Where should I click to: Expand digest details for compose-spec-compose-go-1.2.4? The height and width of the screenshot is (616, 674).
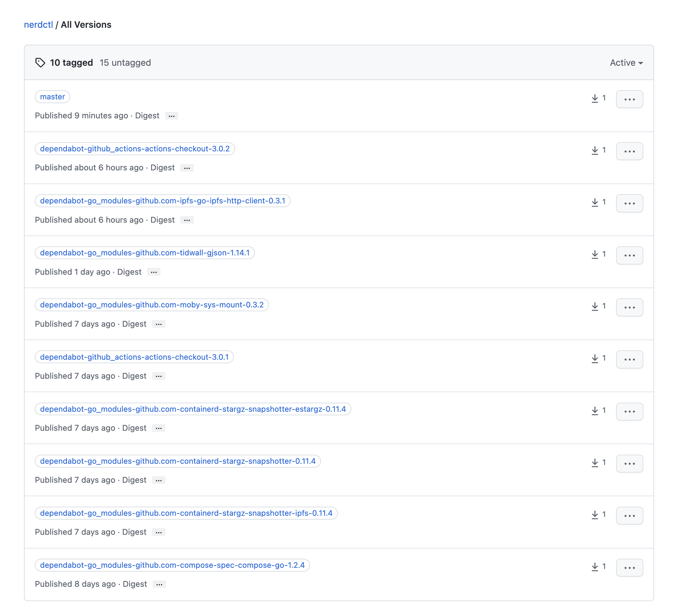[160, 584]
